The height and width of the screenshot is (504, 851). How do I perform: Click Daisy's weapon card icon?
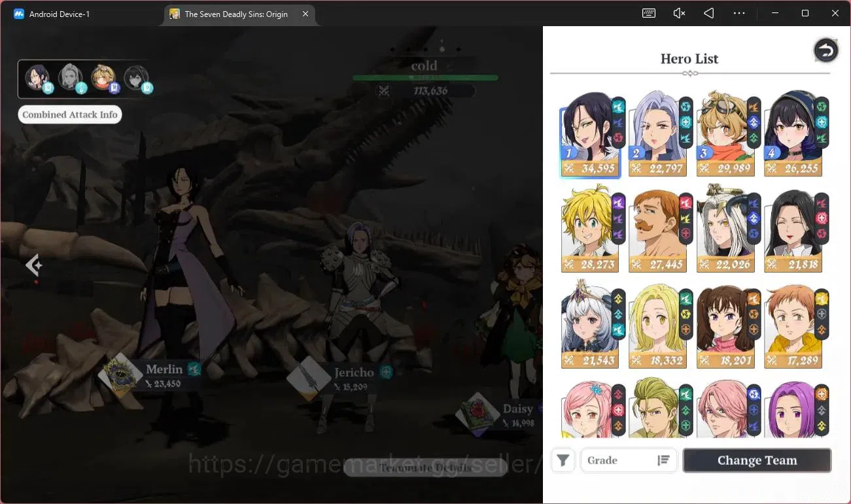(x=478, y=414)
